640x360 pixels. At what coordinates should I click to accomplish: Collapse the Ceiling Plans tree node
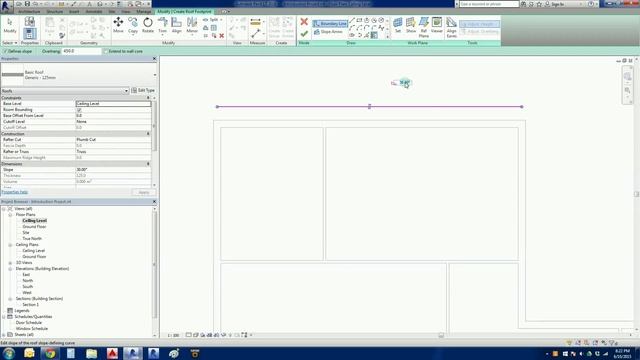point(10,245)
